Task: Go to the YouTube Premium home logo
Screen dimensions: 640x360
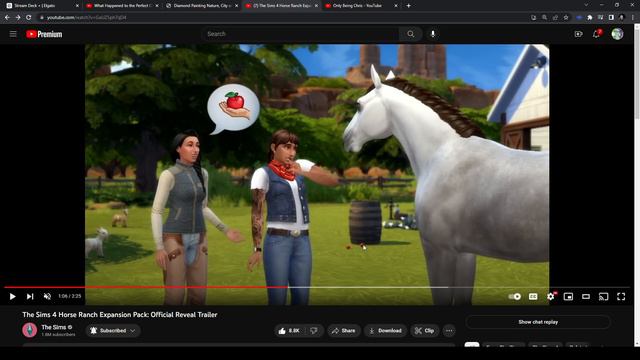Action: (x=44, y=34)
